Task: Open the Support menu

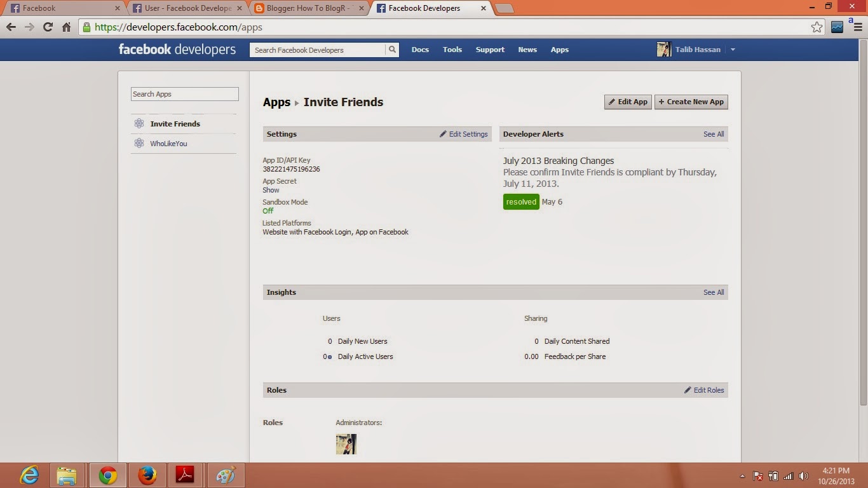Action: click(490, 50)
